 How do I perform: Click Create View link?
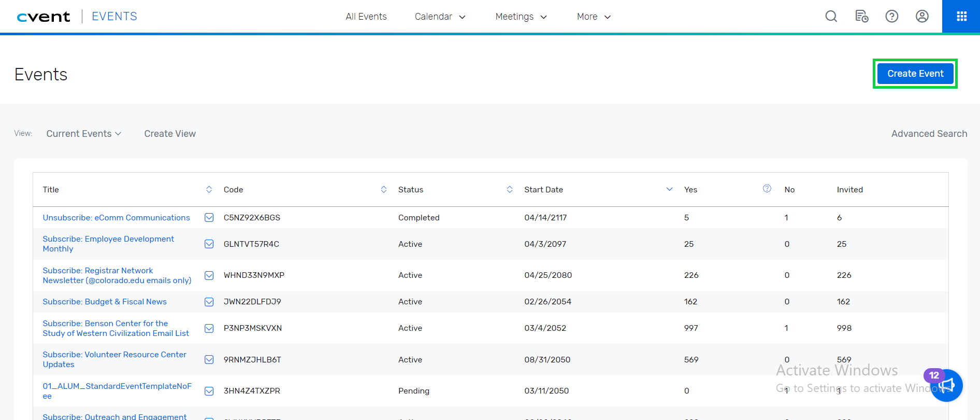[170, 134]
